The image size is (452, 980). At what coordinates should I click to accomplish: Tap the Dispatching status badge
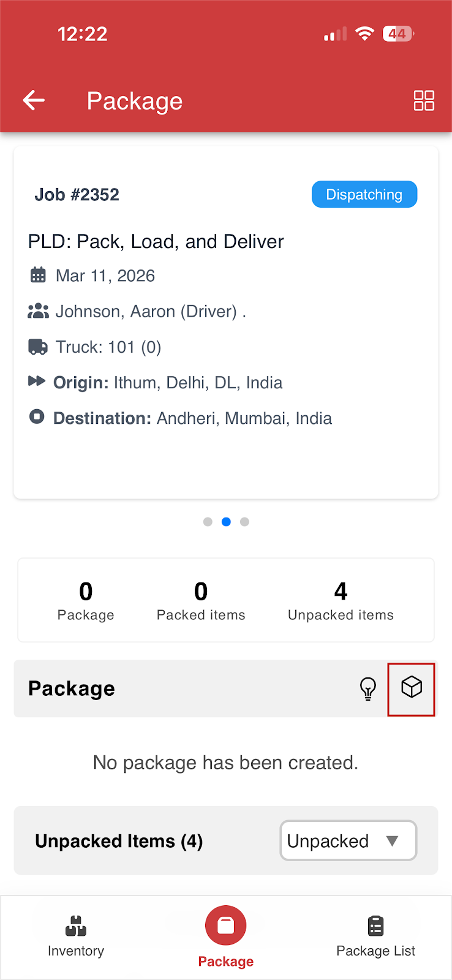tap(364, 194)
